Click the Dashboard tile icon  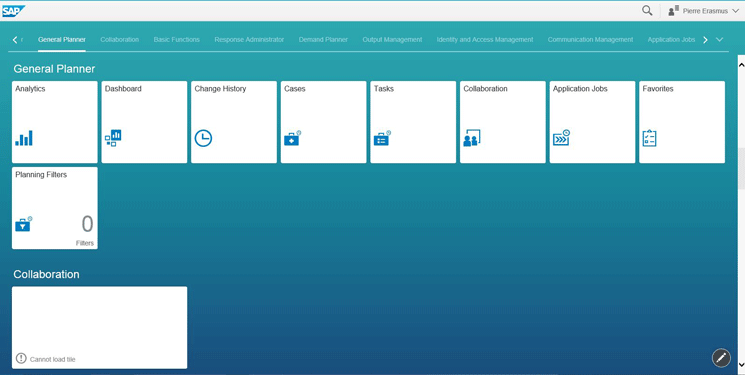113,138
